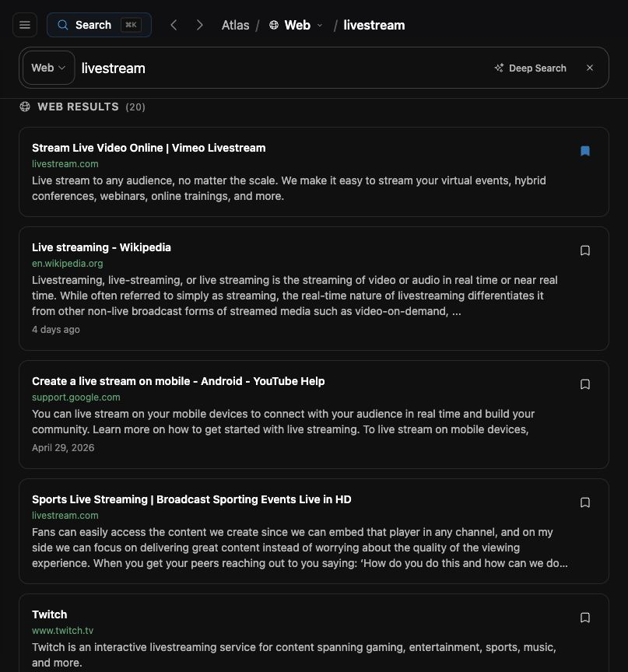Image resolution: width=628 pixels, height=672 pixels.
Task: Open the Twitch result title
Action: (50, 614)
